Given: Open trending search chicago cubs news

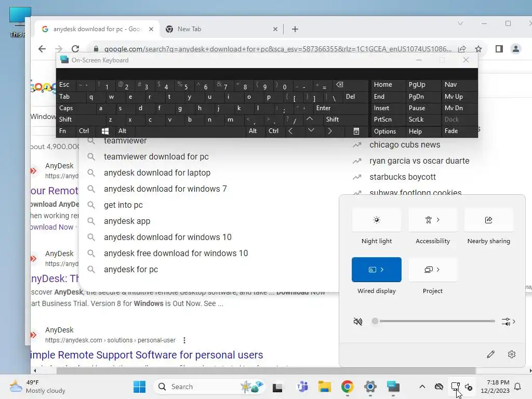Looking at the screenshot, I should [404, 144].
